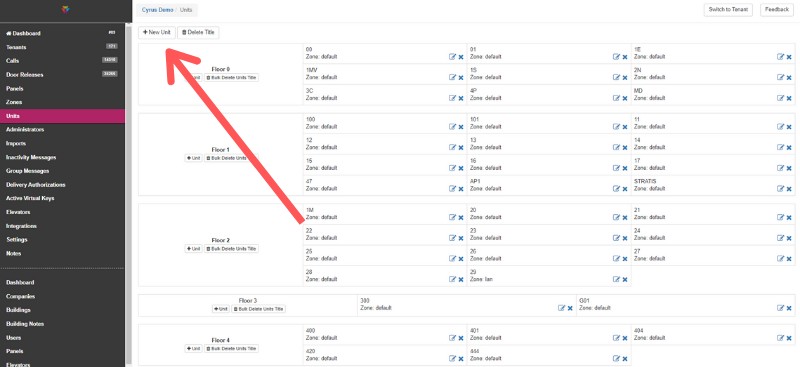Delete unit 20 with X icon
The height and width of the screenshot is (367, 800).
pos(624,217)
